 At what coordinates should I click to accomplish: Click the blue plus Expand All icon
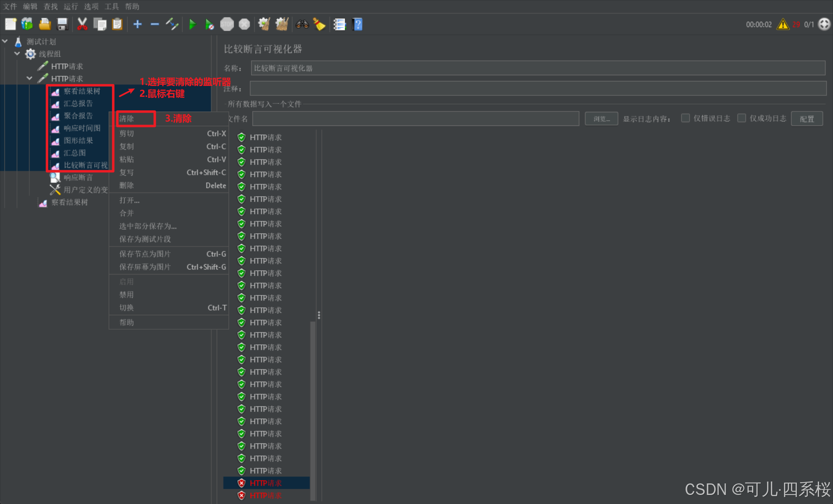[x=137, y=24]
